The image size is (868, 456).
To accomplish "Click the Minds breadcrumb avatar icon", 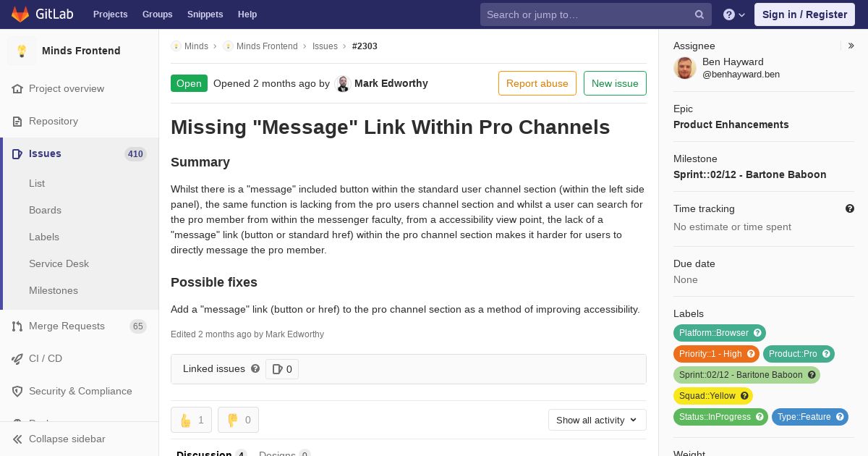I will 176,46.
